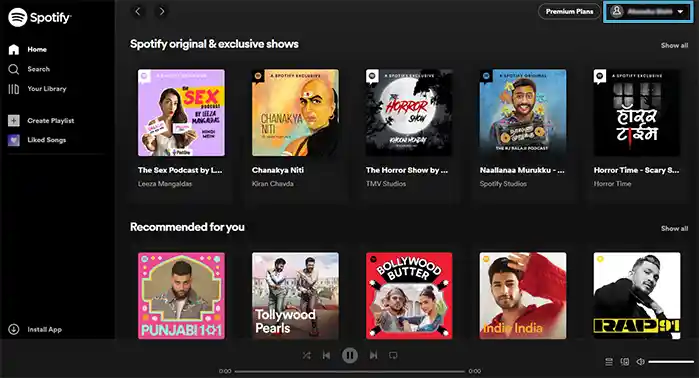This screenshot has height=378, width=699.
Task: Toggle repeat mode
Action: tap(393, 355)
